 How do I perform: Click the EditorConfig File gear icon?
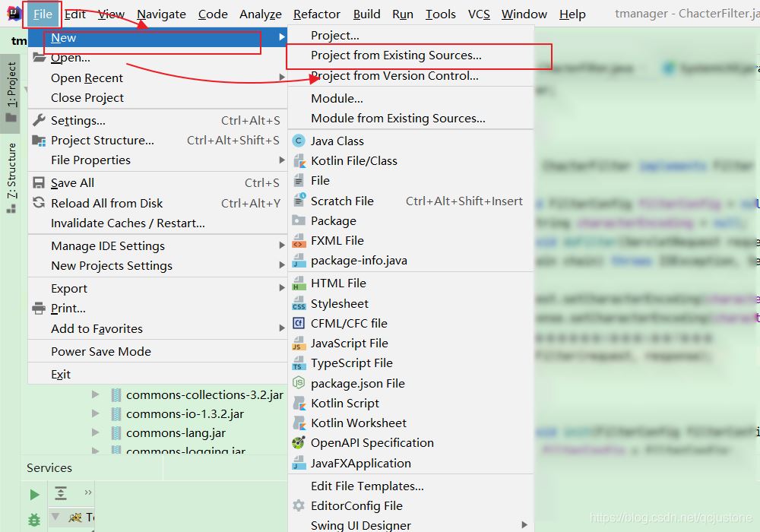pyautogui.click(x=299, y=506)
